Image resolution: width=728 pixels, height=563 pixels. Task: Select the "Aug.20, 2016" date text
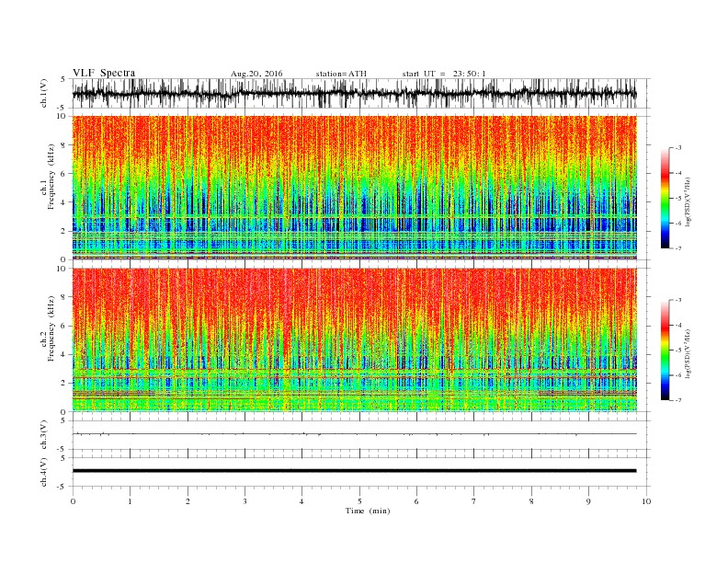click(x=256, y=74)
